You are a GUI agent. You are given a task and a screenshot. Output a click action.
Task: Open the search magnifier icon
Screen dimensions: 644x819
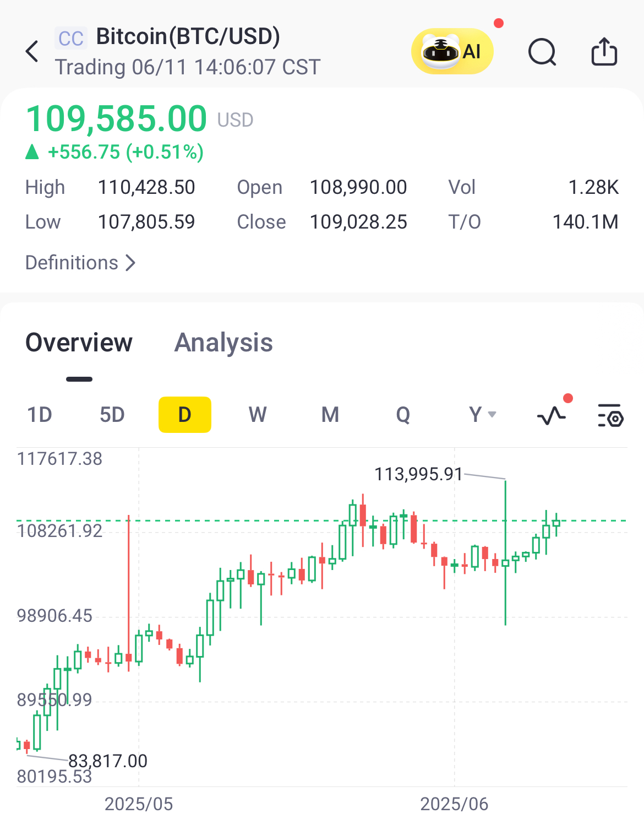[542, 52]
